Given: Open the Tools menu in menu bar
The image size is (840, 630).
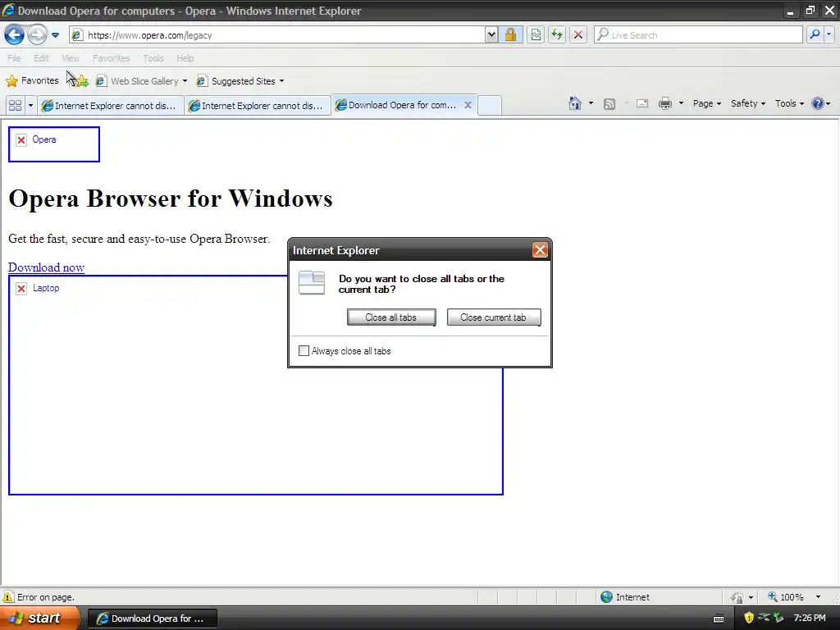Looking at the screenshot, I should tap(153, 58).
